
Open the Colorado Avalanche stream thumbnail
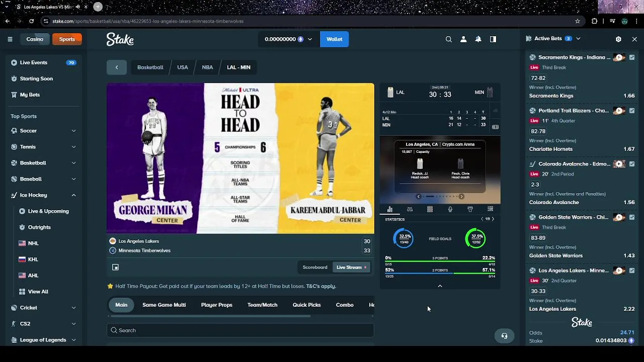pos(619,164)
